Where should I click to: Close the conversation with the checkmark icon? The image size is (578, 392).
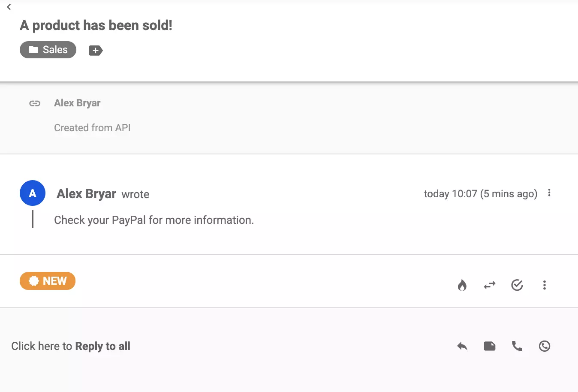point(517,285)
